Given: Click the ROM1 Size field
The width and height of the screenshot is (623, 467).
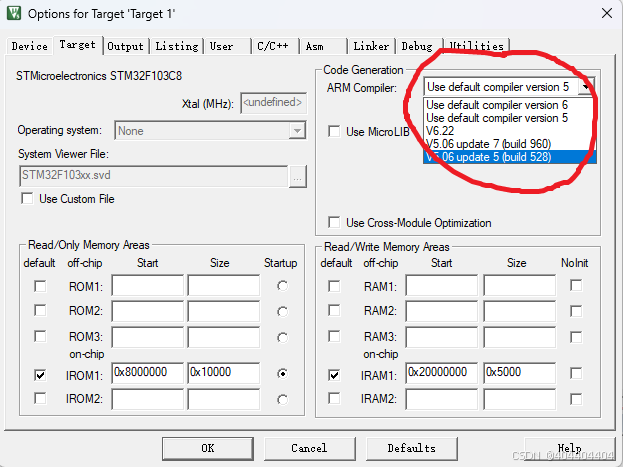Looking at the screenshot, I should [x=224, y=285].
